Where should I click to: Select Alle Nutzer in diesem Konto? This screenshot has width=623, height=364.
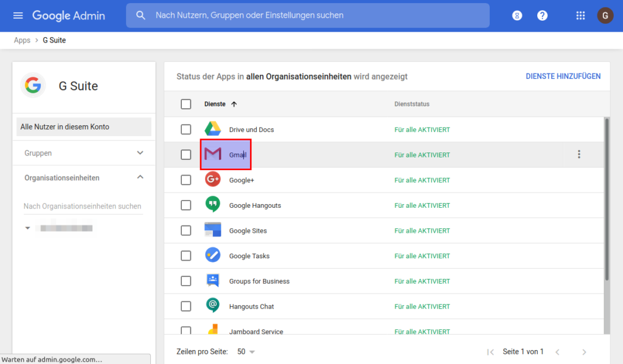[84, 126]
